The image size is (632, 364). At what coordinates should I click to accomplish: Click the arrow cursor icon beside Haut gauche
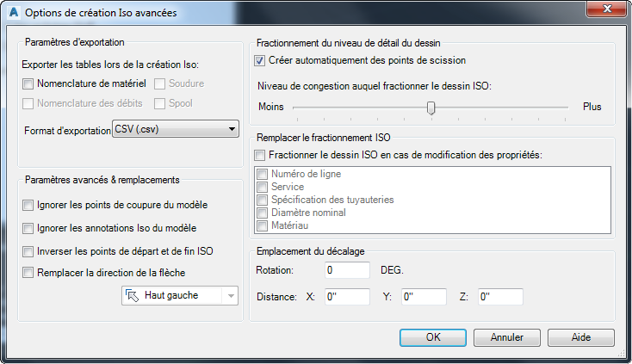[x=132, y=295]
